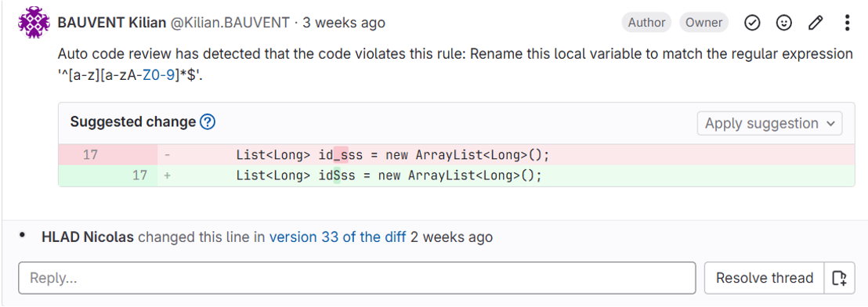Click the Owner badge
868x307 pixels.
[x=703, y=23]
